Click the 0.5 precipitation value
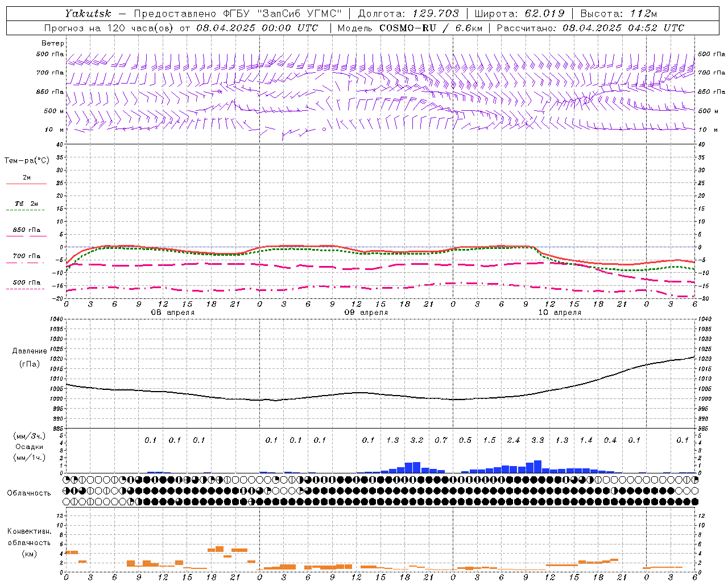The image size is (728, 582). pyautogui.click(x=465, y=440)
